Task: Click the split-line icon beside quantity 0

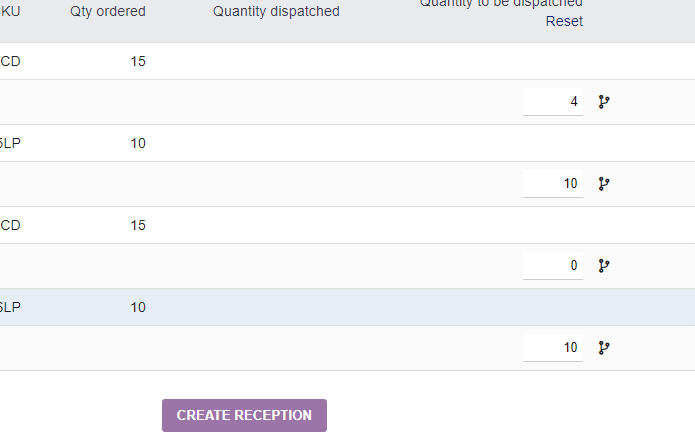Action: click(604, 266)
